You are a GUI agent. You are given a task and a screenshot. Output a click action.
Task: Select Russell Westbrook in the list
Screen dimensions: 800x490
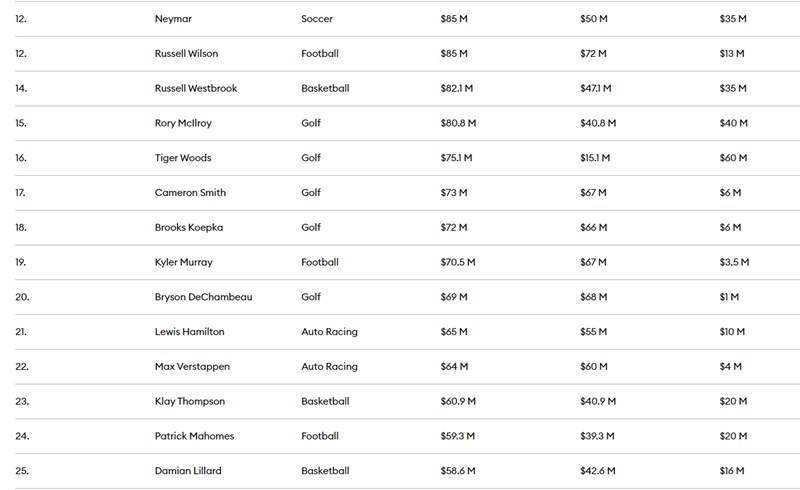pos(196,89)
